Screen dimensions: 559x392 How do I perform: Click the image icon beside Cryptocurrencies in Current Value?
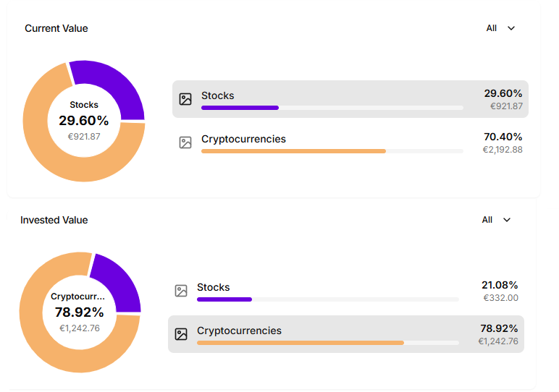pos(185,142)
